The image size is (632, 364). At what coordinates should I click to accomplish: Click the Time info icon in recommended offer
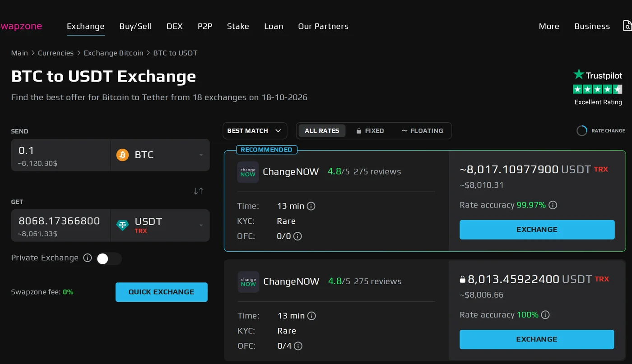(311, 206)
